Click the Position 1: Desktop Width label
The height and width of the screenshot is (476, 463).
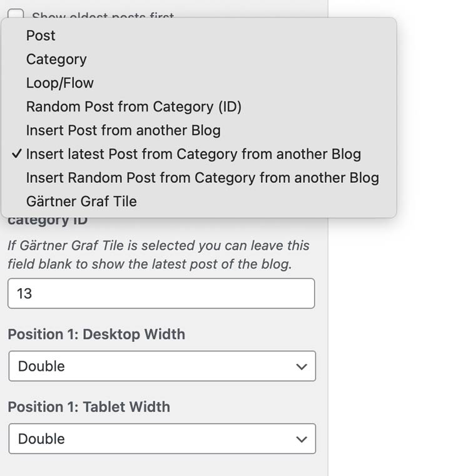(x=96, y=334)
